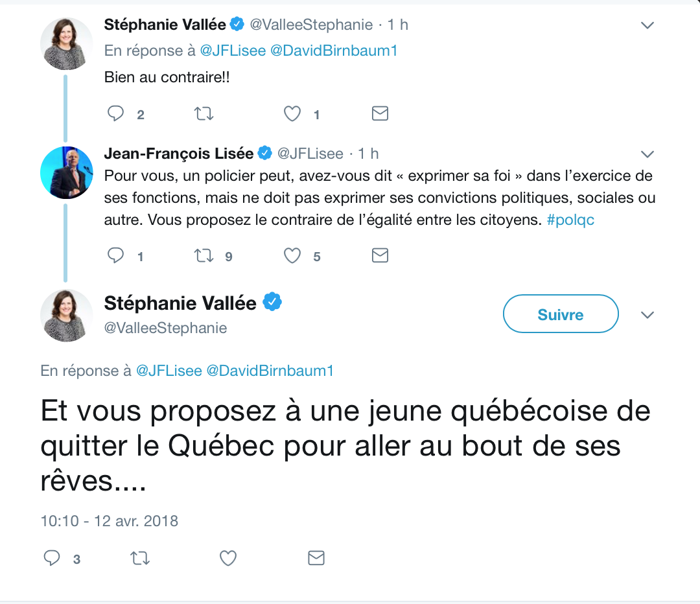
Task: Send Lisée's tweet via direct message envelope
Action: coord(380,255)
